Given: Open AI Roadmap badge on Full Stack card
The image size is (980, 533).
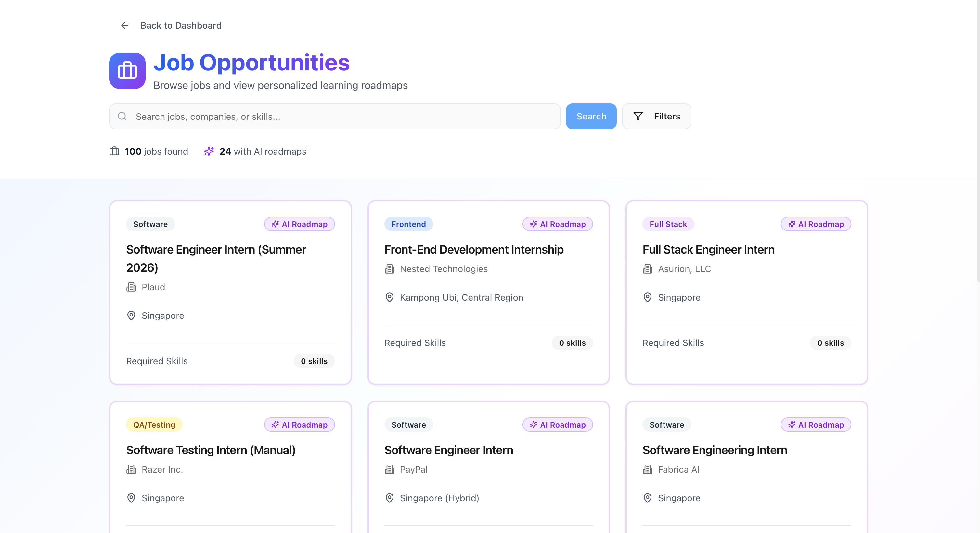Looking at the screenshot, I should (x=816, y=224).
